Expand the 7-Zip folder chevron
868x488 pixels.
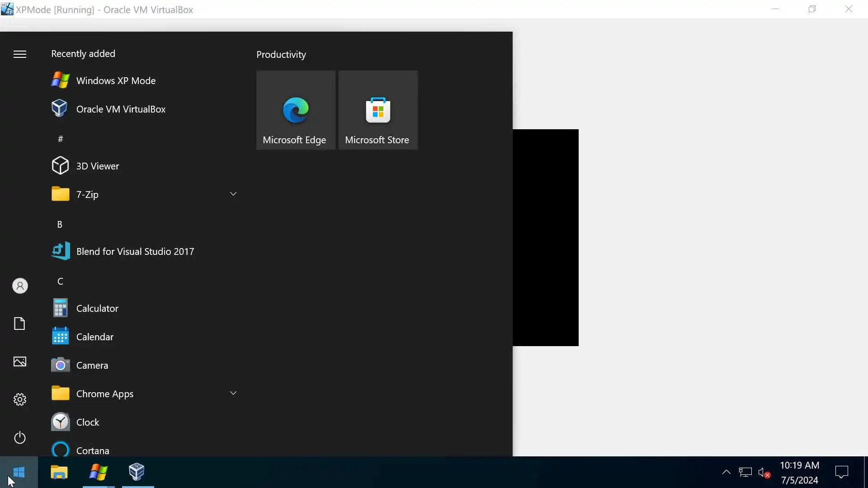[x=233, y=194]
